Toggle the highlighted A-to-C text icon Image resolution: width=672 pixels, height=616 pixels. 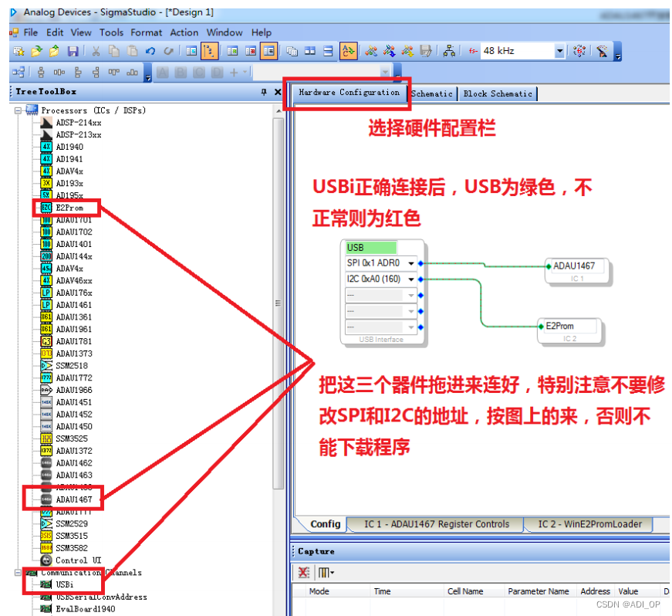349,52
